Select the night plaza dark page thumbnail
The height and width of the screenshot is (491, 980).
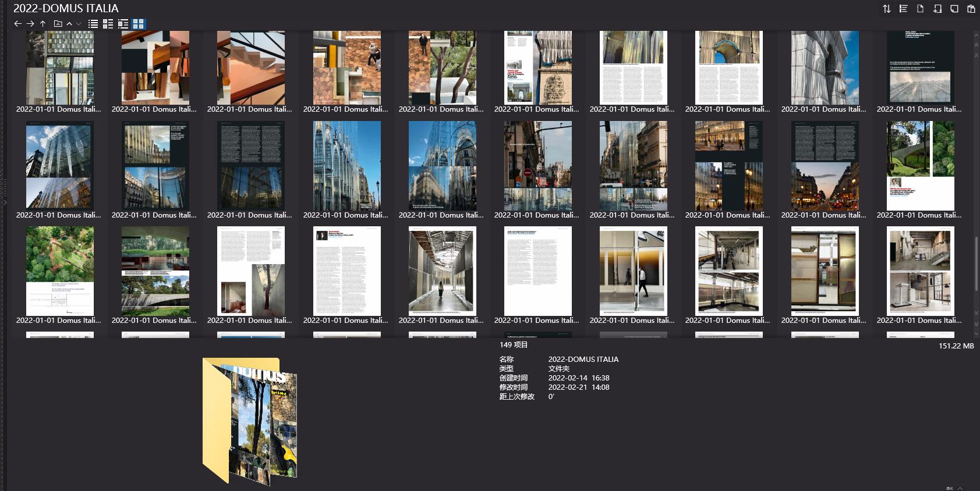click(x=728, y=166)
